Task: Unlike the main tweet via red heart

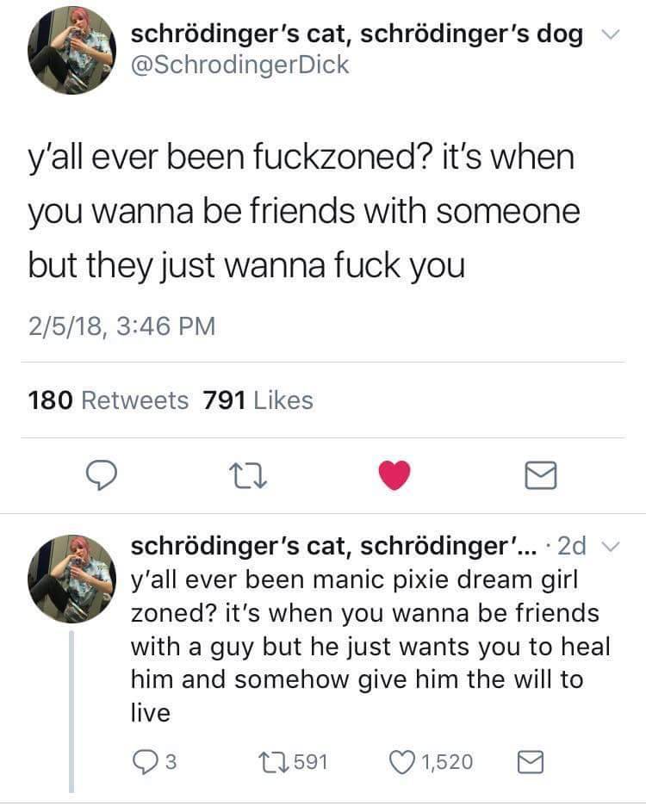Action: [x=394, y=474]
